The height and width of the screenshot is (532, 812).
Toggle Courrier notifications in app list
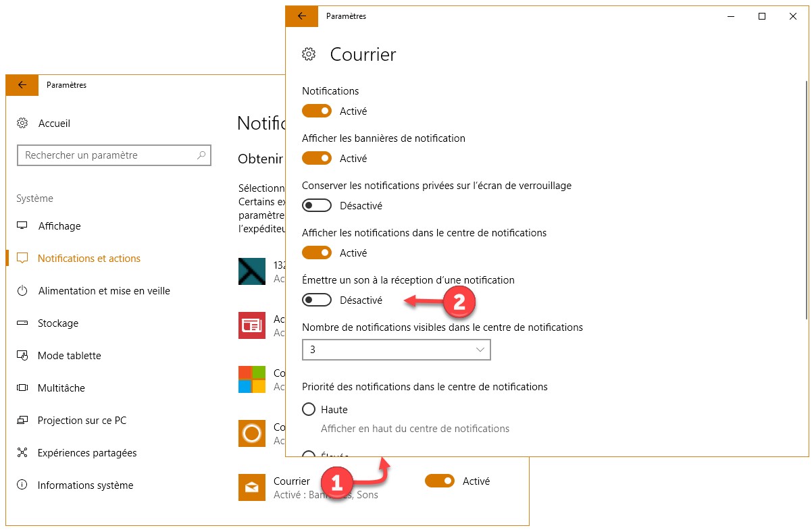click(x=440, y=481)
